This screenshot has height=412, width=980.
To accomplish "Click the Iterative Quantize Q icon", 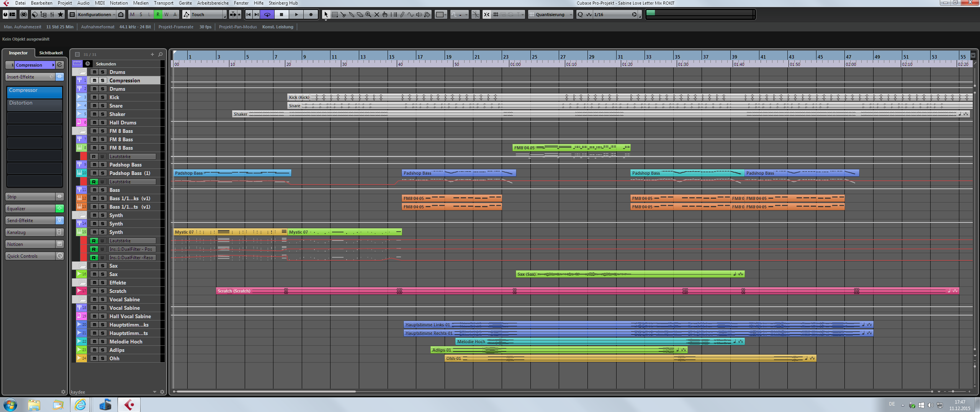I will point(580,15).
